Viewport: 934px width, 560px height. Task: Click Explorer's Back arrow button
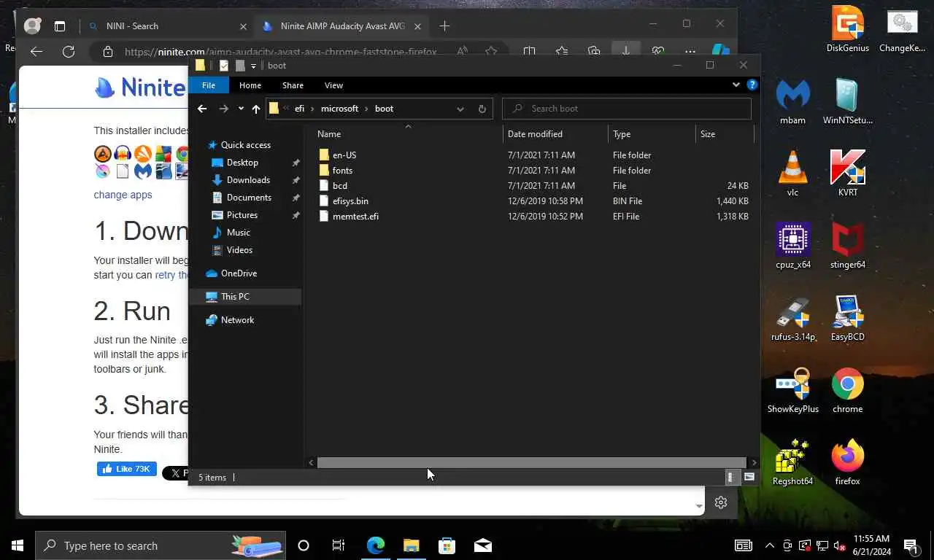click(202, 109)
